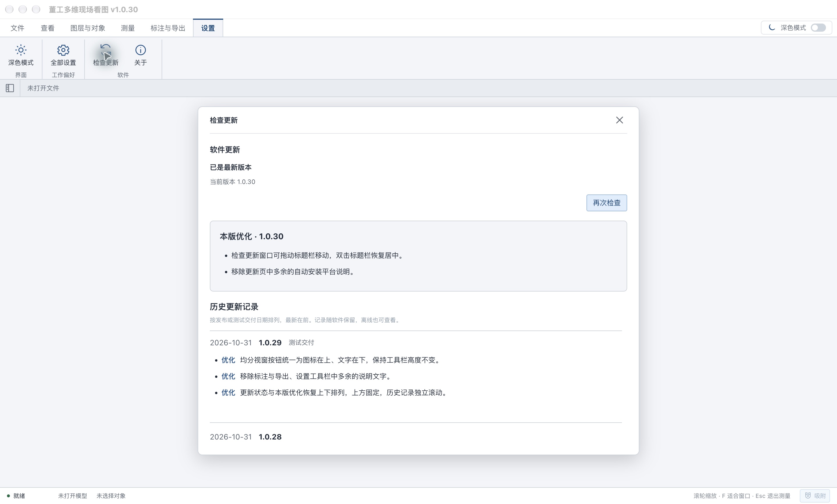
Task: Click the 移除更新页中多余的自动安装平台说明 bullet
Action: click(x=293, y=272)
